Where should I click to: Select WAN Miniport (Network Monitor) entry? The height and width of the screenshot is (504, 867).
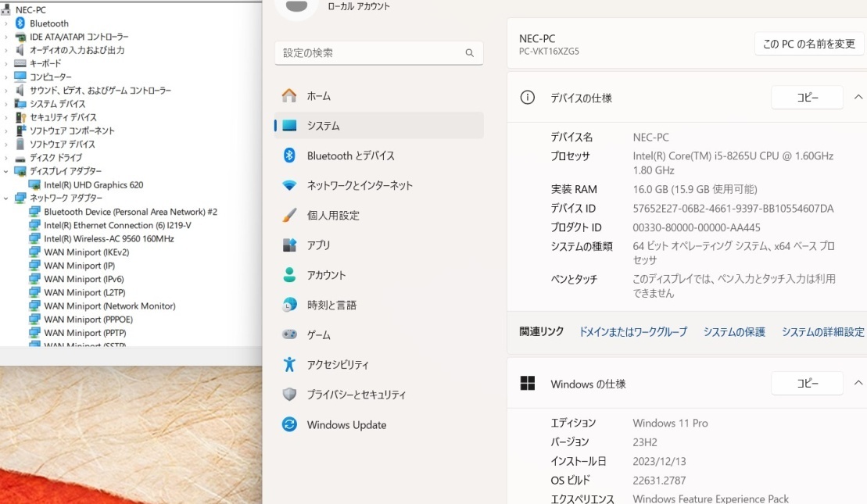tap(110, 306)
